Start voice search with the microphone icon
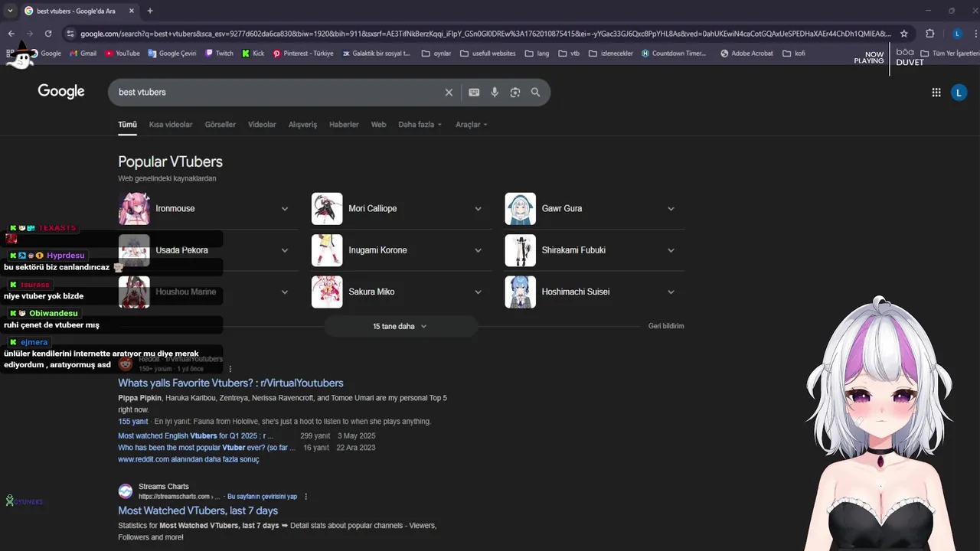 pyautogui.click(x=495, y=93)
